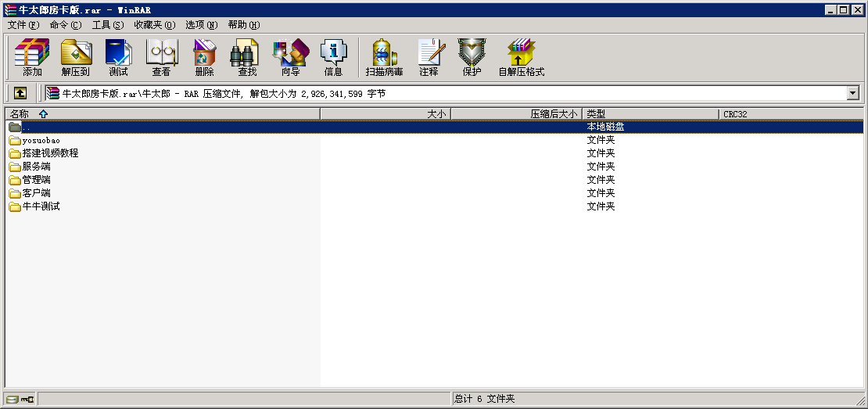Click 扫描病毒 (Virus Scan) icon
868x409 pixels.
click(x=384, y=57)
